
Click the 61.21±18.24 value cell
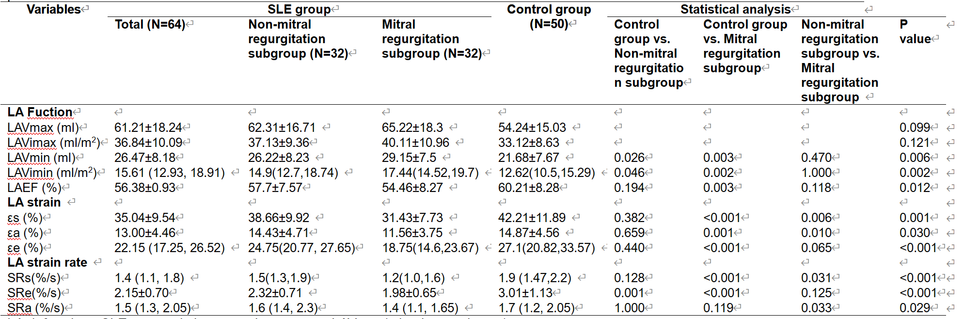(x=148, y=128)
